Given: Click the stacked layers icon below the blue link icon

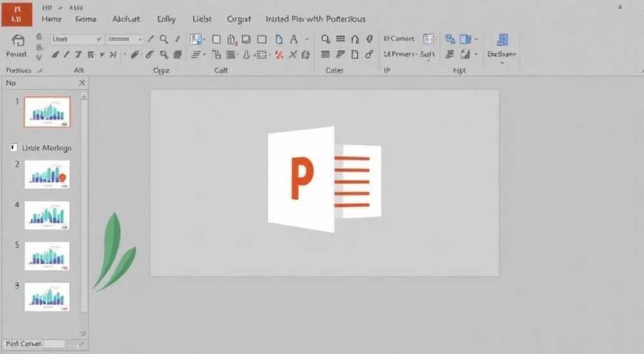Looking at the screenshot, I should click(x=450, y=54).
